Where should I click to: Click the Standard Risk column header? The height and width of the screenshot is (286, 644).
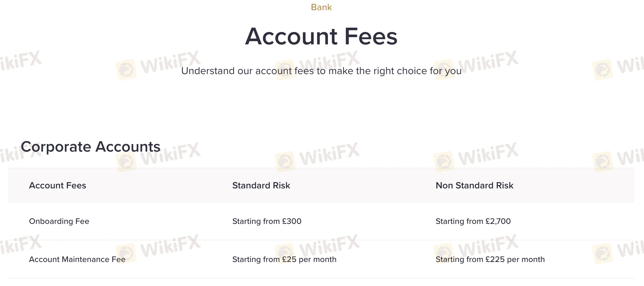tap(261, 186)
